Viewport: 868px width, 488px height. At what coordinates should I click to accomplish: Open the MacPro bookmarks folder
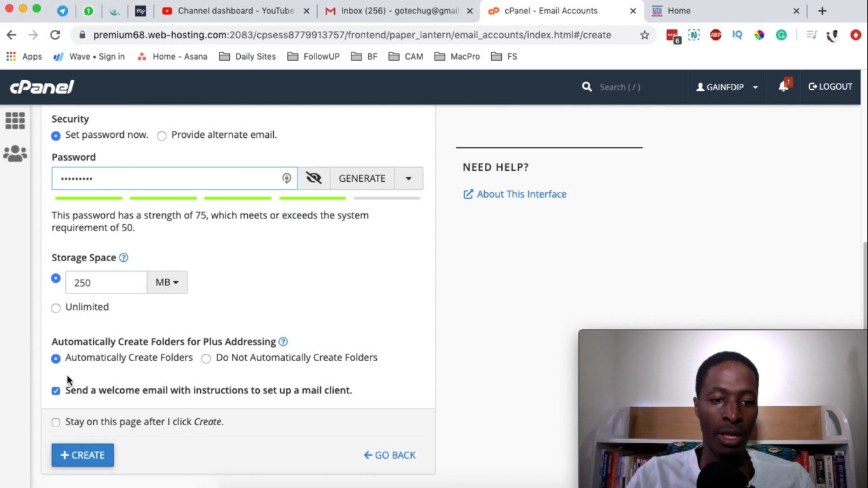(458, 57)
